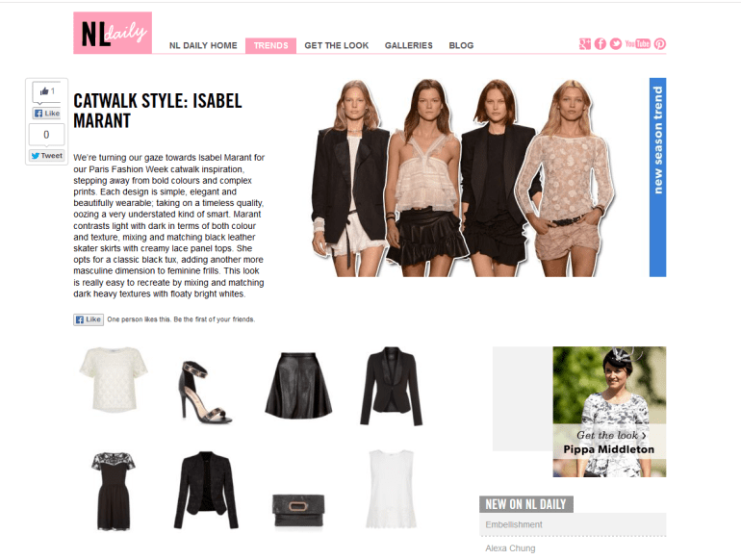741x560 pixels.
Task: Open the Pinterest icon in header
Action: pyautogui.click(x=660, y=44)
